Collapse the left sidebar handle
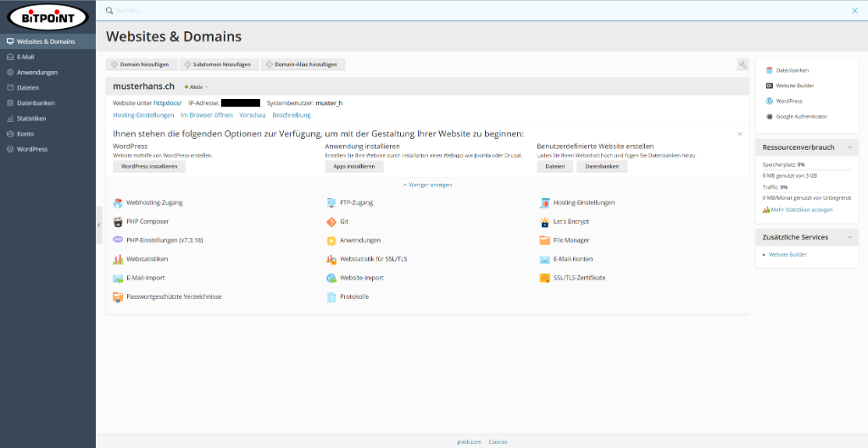Screen dimensions: 868x448 [99, 225]
